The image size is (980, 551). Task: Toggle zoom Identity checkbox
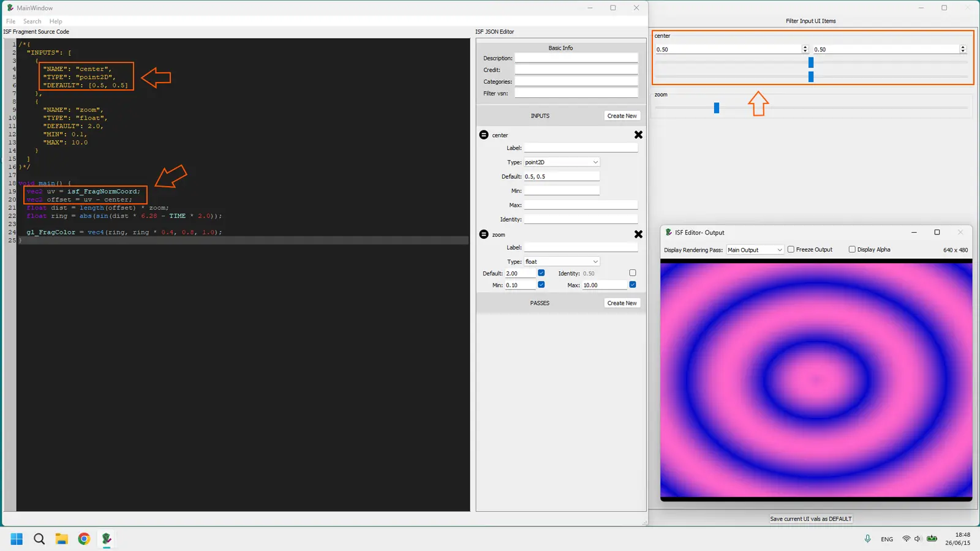pyautogui.click(x=633, y=273)
